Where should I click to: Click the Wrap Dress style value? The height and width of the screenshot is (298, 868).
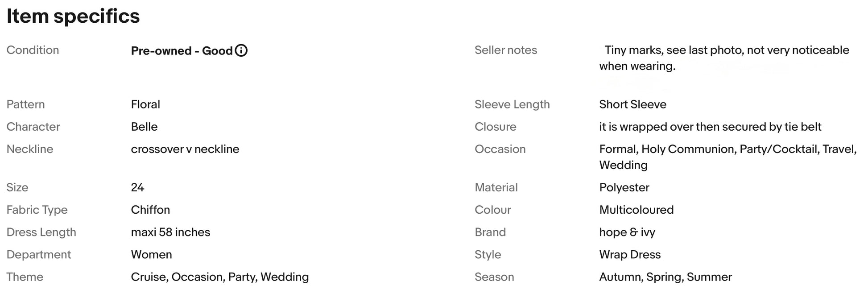tap(630, 254)
